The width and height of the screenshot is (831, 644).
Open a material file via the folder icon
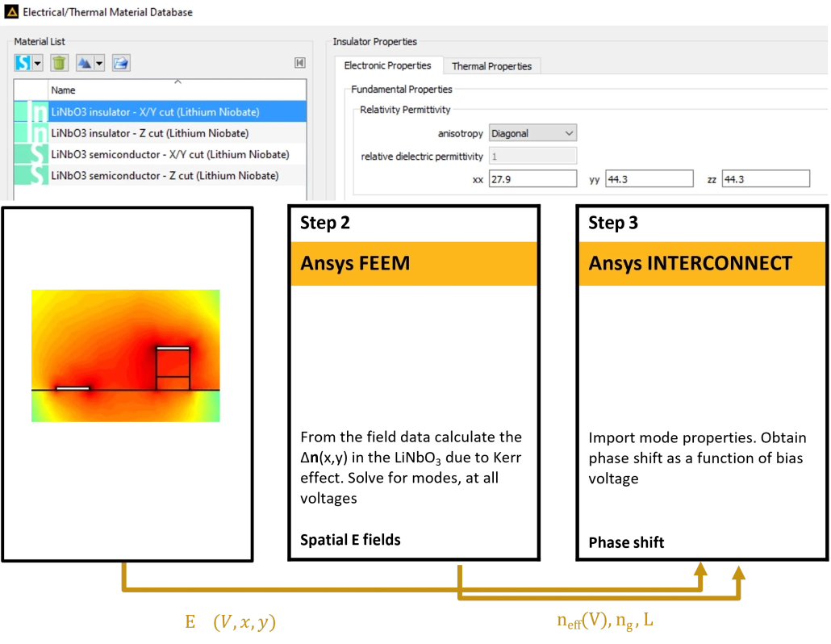[120, 62]
